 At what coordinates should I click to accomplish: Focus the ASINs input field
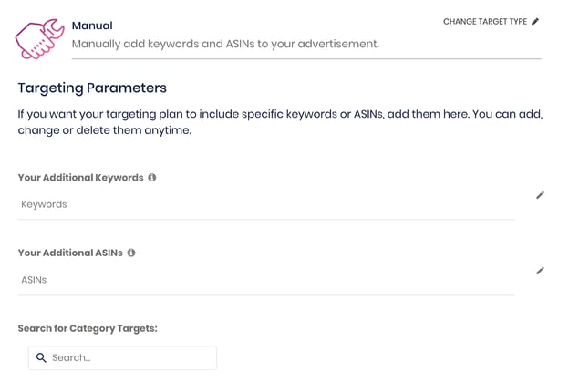point(266,280)
